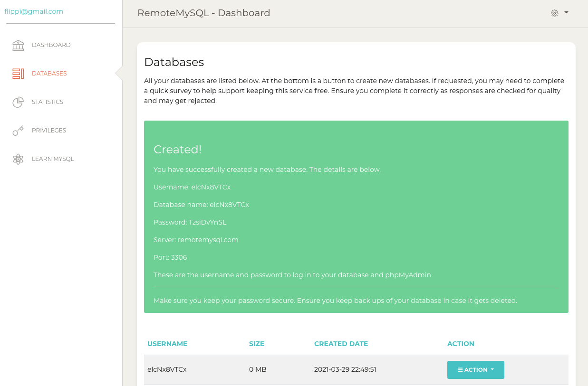Click the RemoteMySQL - Dashboard title
This screenshot has width=588, height=386.
coord(203,13)
